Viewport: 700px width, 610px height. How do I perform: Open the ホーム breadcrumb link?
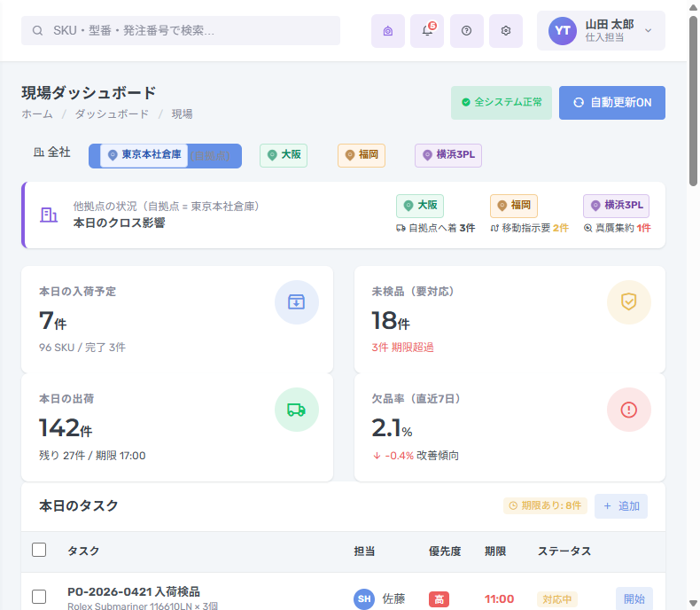[37, 114]
